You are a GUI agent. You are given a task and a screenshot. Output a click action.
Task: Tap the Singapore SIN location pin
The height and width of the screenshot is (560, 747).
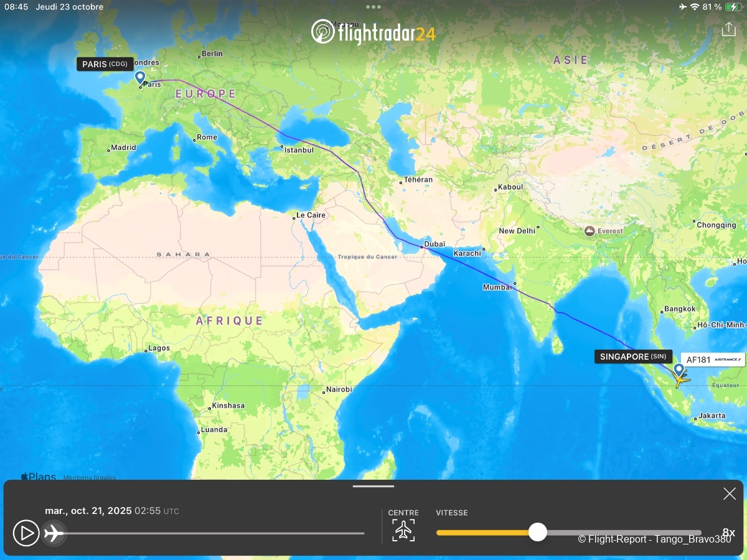679,369
